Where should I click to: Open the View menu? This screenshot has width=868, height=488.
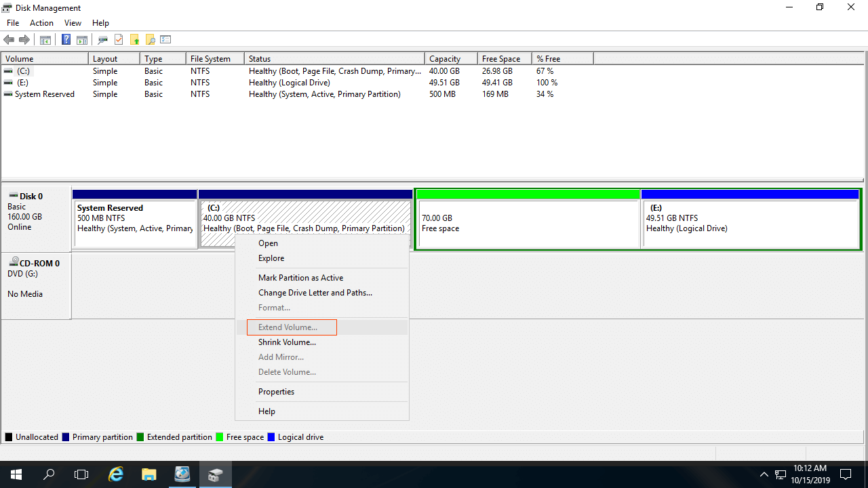point(73,23)
